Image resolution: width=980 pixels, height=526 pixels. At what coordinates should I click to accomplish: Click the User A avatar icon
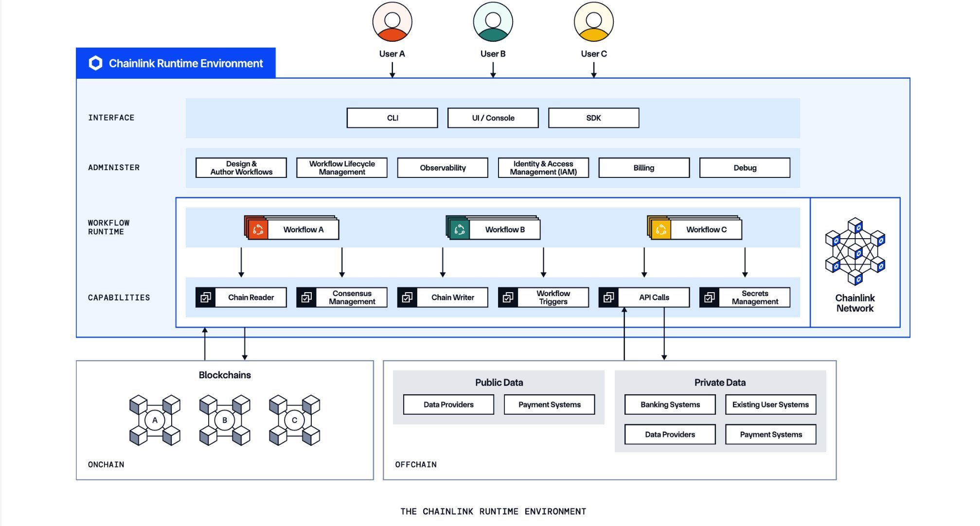392,22
